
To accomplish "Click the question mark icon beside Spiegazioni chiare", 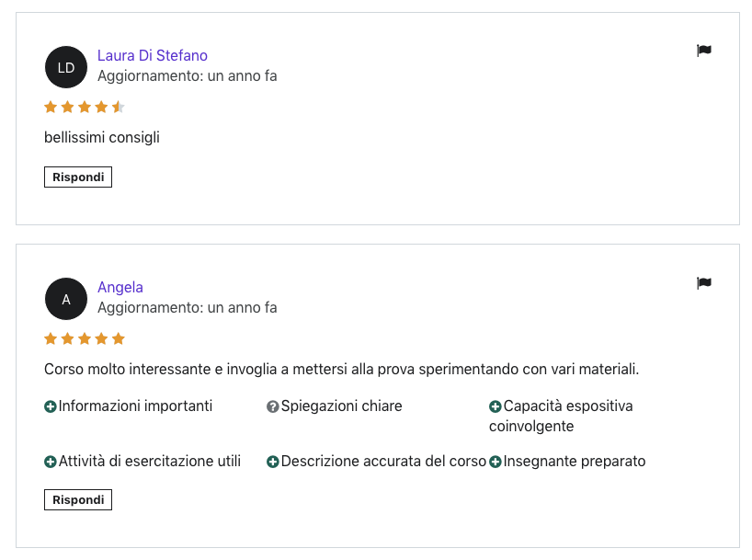I will [x=272, y=407].
